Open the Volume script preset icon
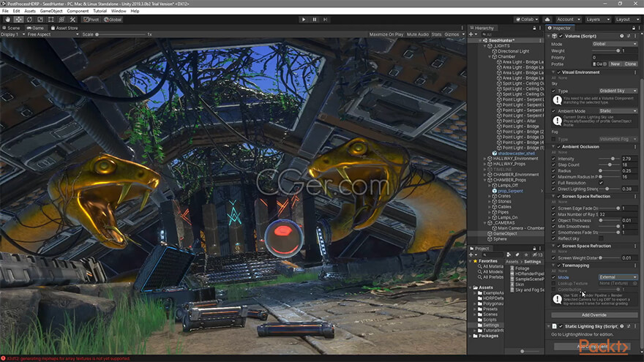 [629, 36]
